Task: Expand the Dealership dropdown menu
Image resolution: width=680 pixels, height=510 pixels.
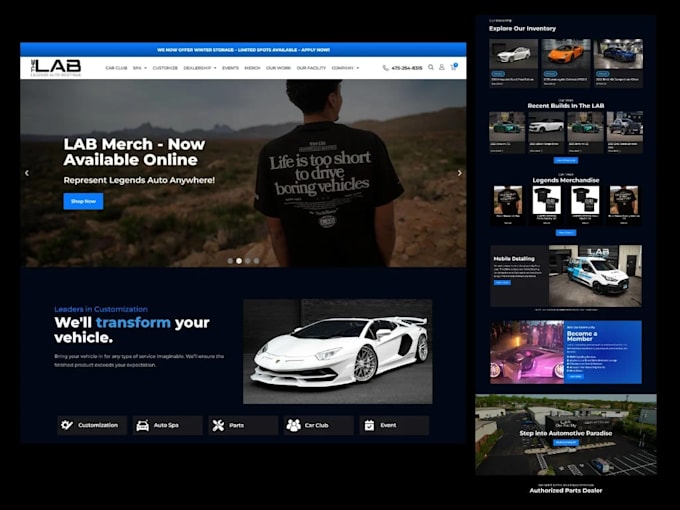Action: pos(200,68)
